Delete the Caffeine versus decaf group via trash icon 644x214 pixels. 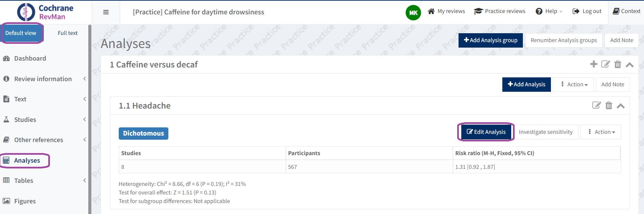(x=618, y=64)
